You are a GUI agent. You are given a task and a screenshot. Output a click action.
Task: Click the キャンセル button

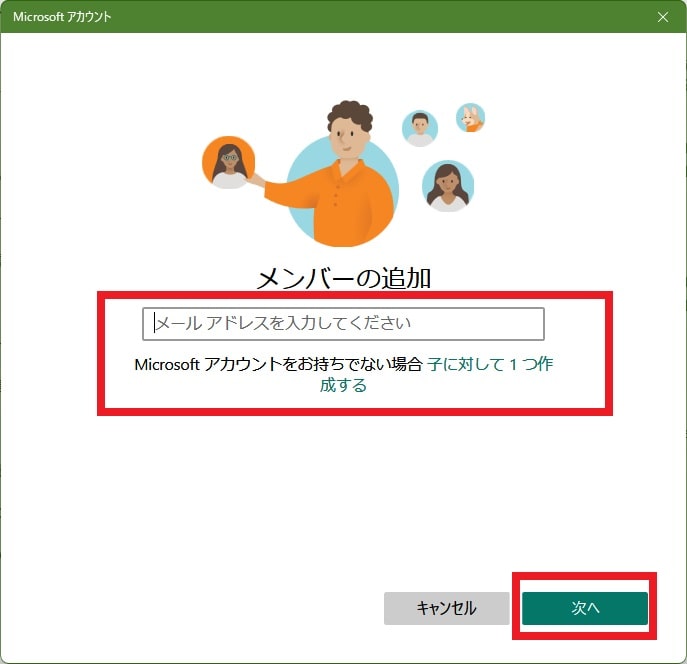point(446,608)
